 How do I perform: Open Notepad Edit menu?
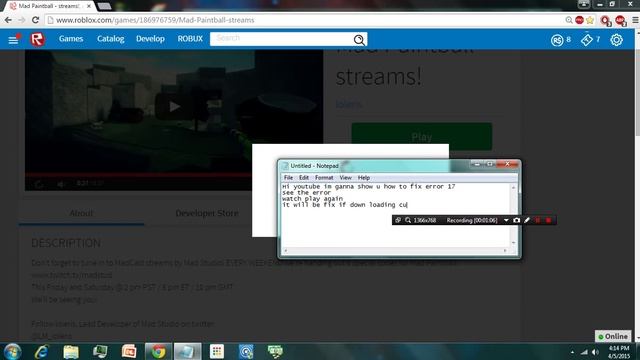304,178
